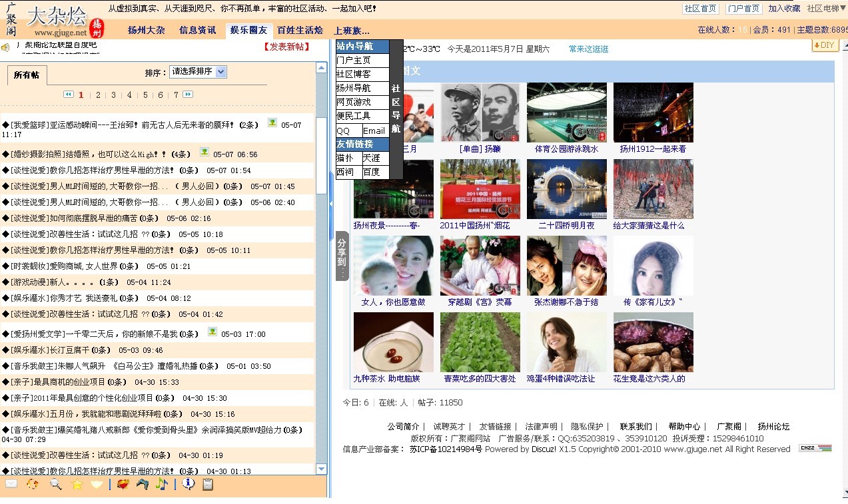Click 加入收藏 at the top right
Viewport: 848px width, 504px height.
pos(784,9)
